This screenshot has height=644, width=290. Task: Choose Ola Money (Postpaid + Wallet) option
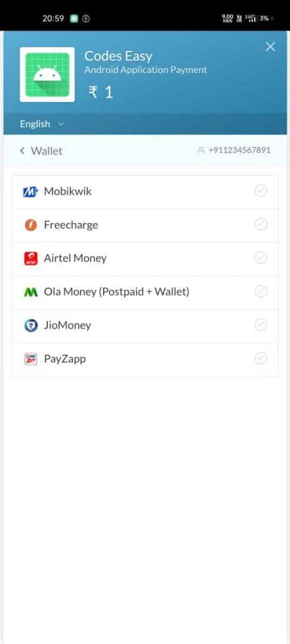click(145, 292)
